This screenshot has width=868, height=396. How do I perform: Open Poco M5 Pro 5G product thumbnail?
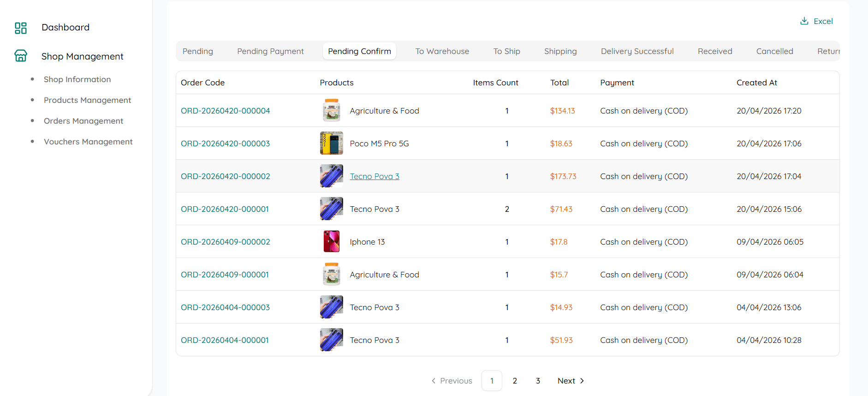click(331, 144)
